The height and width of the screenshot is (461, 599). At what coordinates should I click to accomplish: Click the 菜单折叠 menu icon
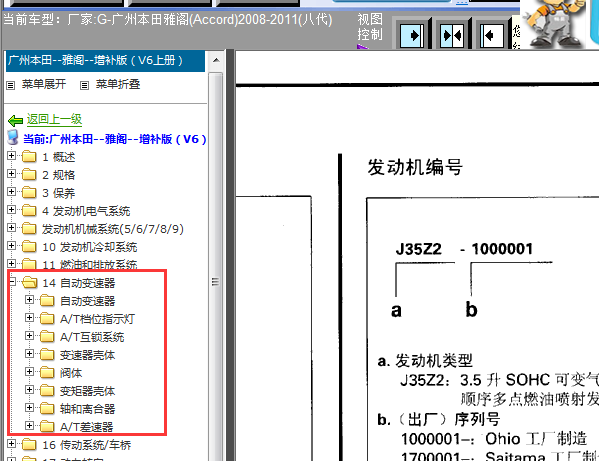pyautogui.click(x=84, y=85)
